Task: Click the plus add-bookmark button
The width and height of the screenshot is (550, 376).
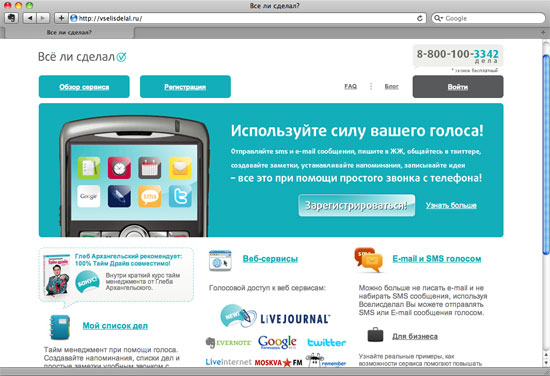Action: coord(61,18)
